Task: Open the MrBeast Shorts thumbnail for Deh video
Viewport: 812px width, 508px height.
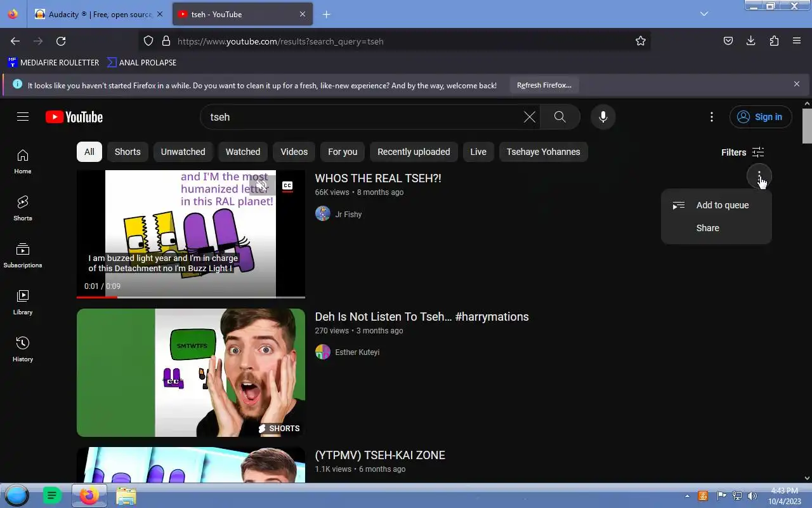Action: click(191, 373)
